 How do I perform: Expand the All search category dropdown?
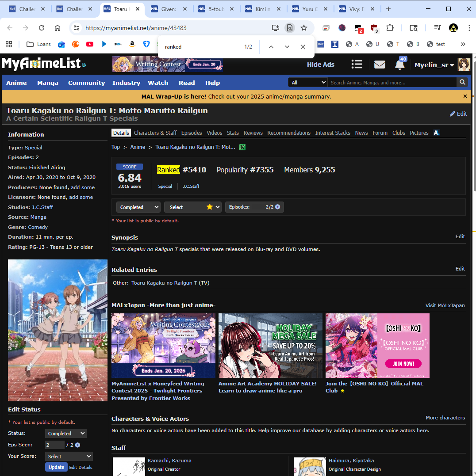308,82
